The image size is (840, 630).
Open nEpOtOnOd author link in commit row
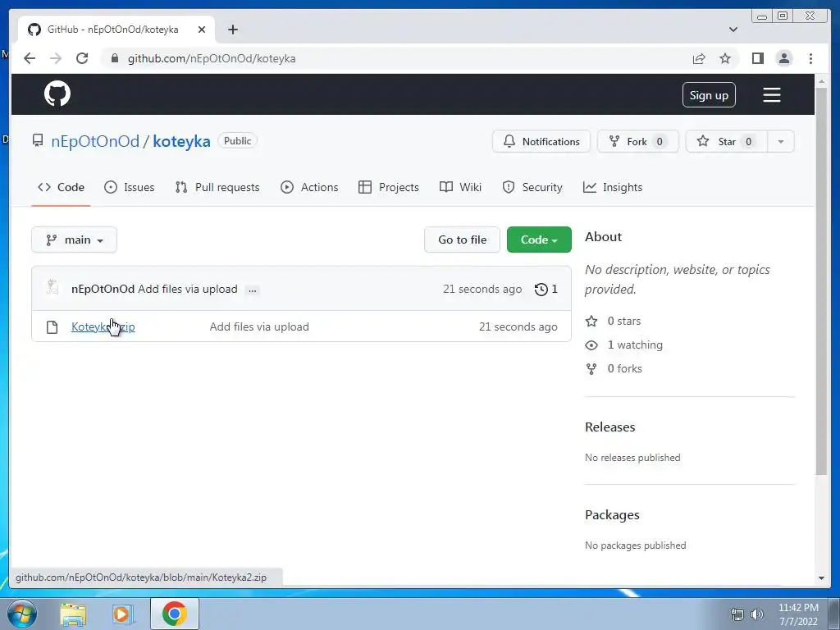[103, 290]
